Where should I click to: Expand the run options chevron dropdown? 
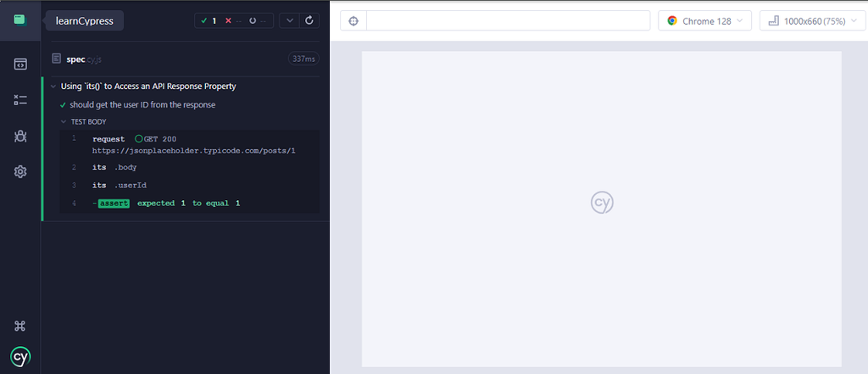pos(289,20)
